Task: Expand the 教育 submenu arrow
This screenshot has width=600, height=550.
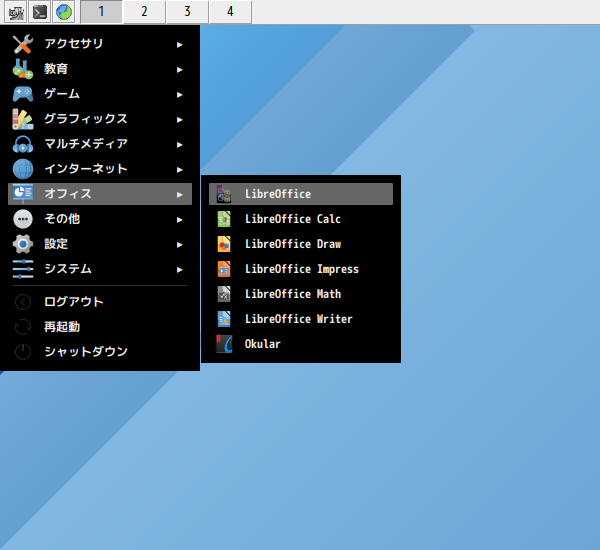Action: point(179,70)
